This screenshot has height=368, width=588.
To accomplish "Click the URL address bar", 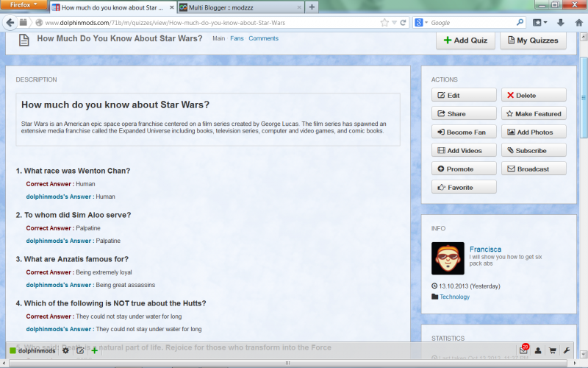I will [x=210, y=23].
